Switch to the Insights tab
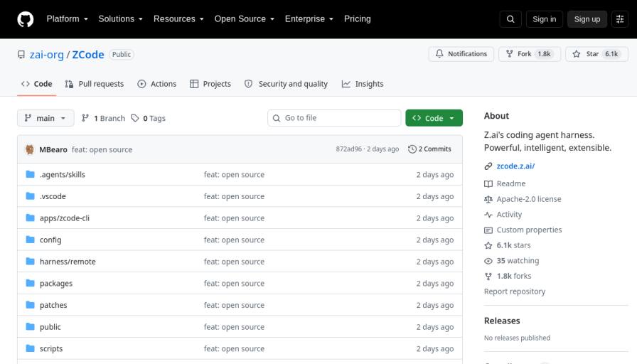Viewport: 637px width, 364px height. click(363, 84)
